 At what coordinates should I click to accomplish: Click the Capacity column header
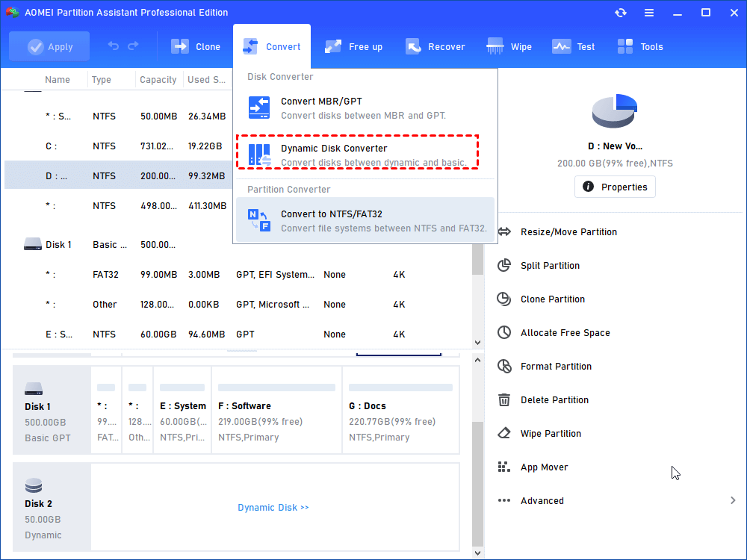tap(158, 80)
